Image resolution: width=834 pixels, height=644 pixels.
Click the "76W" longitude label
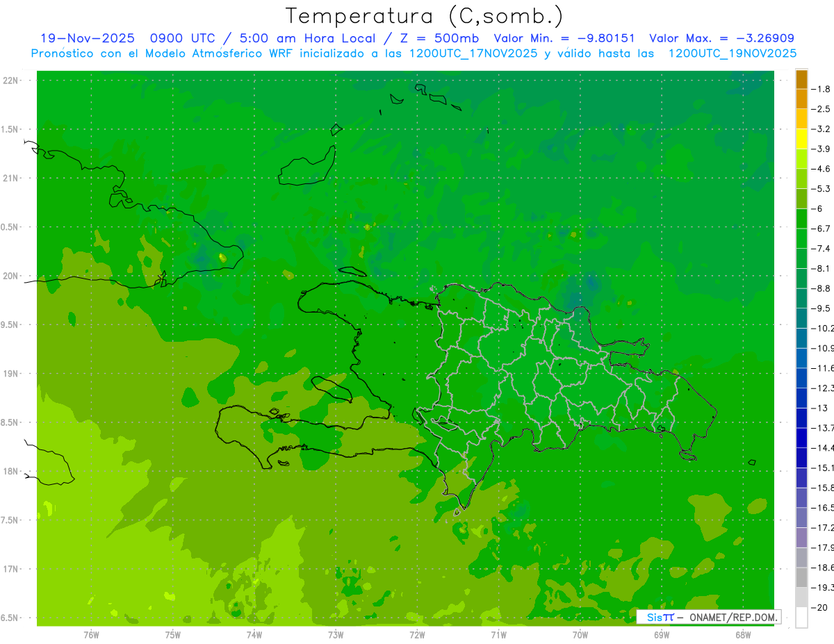[91, 635]
